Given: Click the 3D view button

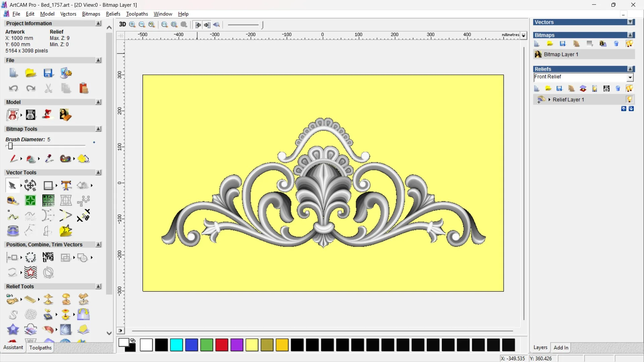Looking at the screenshot, I should 122,24.
